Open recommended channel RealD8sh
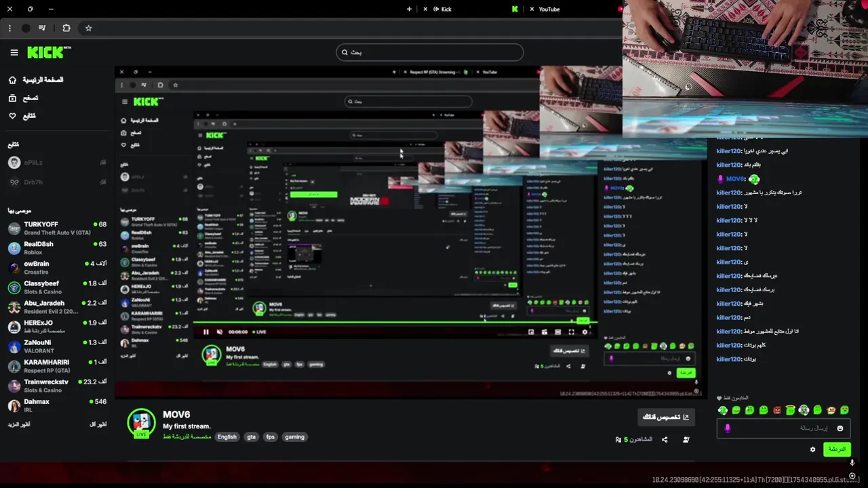868x488 pixels. 57,248
